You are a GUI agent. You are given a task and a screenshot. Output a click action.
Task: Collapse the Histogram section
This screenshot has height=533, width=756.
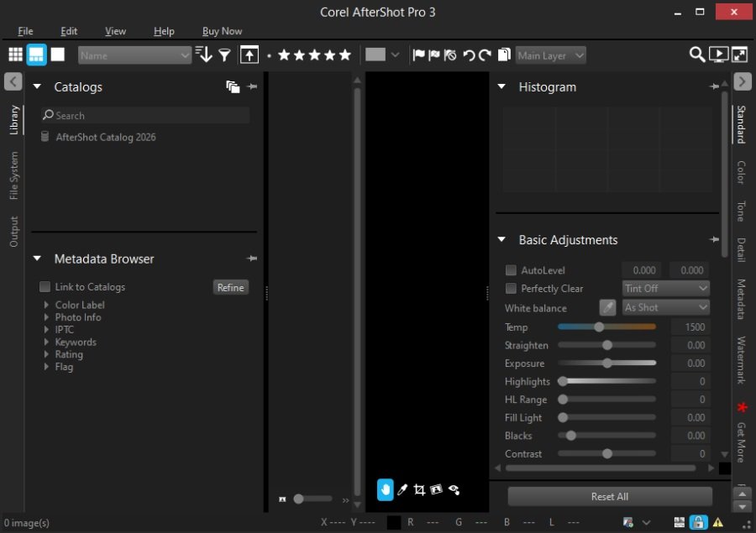pos(501,86)
